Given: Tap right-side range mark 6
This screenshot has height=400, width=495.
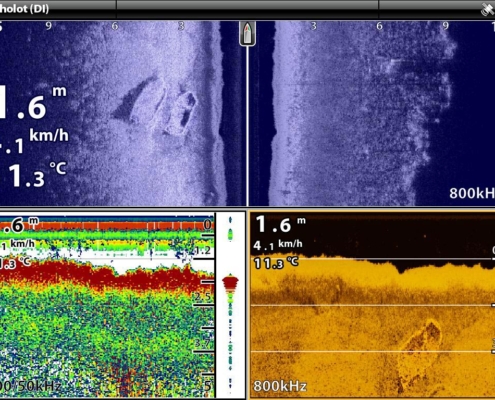Looking at the screenshot, I should tap(379, 26).
